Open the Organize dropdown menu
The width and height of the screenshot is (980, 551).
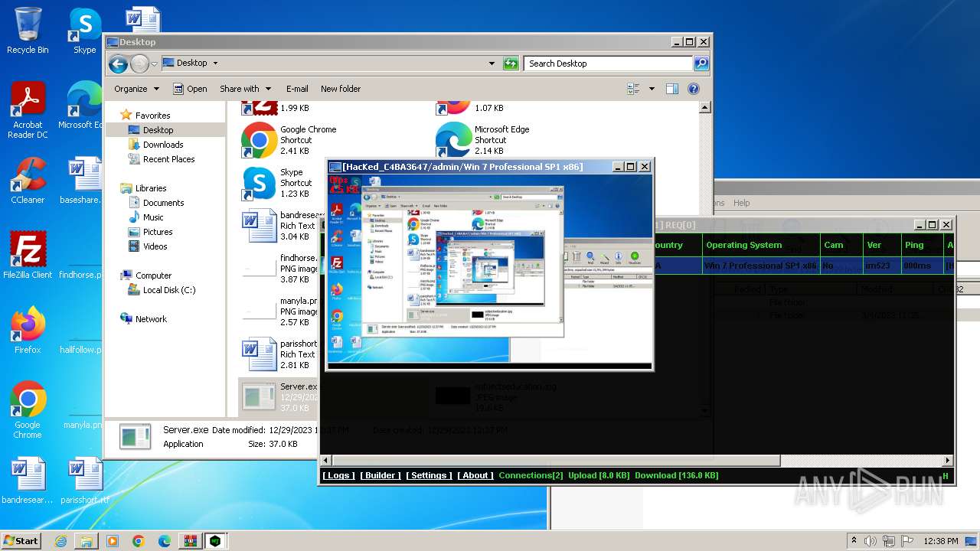pyautogui.click(x=136, y=89)
